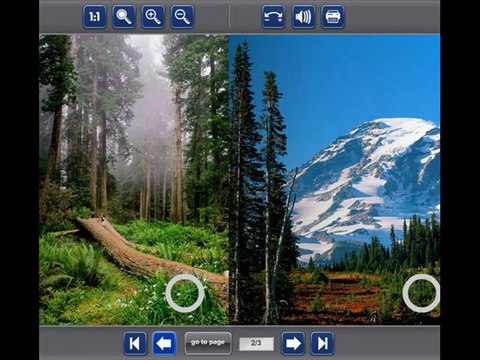This screenshot has width=480, height=360.
Task: Toggle the page flip direction icon
Action: pyautogui.click(x=273, y=17)
